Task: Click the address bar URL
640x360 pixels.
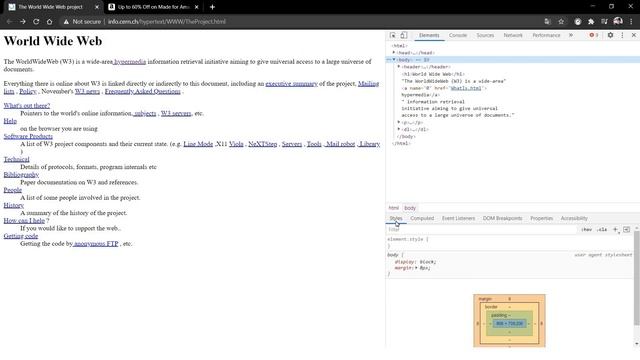Action: click(167, 22)
